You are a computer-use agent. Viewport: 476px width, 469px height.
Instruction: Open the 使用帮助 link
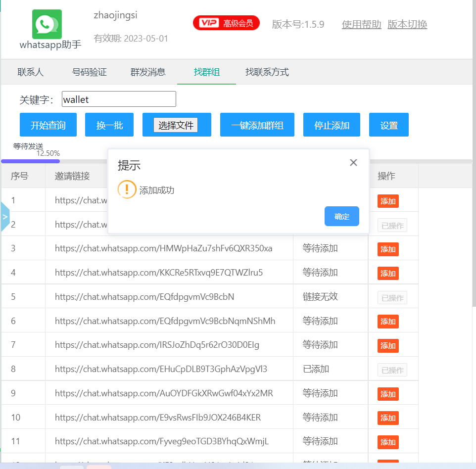pyautogui.click(x=361, y=24)
